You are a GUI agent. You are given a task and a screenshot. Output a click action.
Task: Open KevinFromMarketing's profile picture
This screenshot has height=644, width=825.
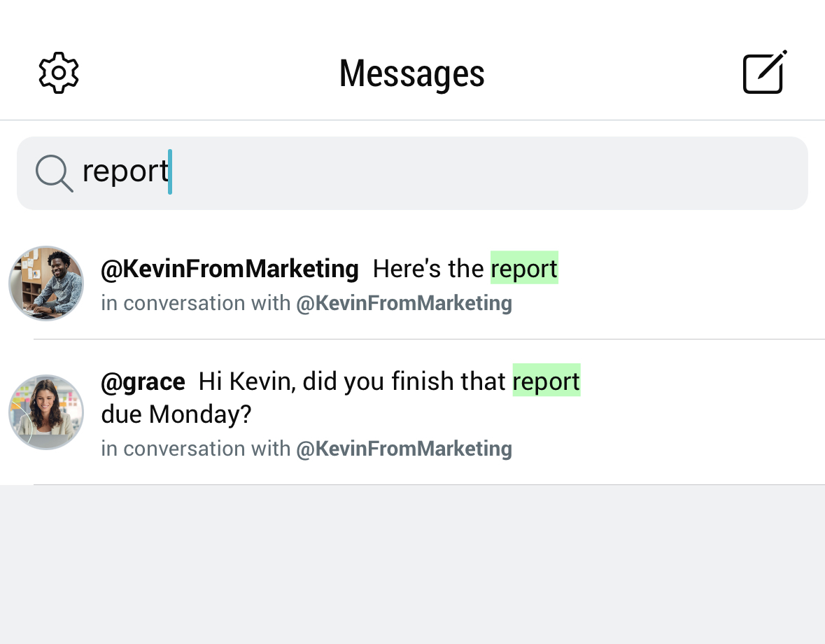point(46,283)
